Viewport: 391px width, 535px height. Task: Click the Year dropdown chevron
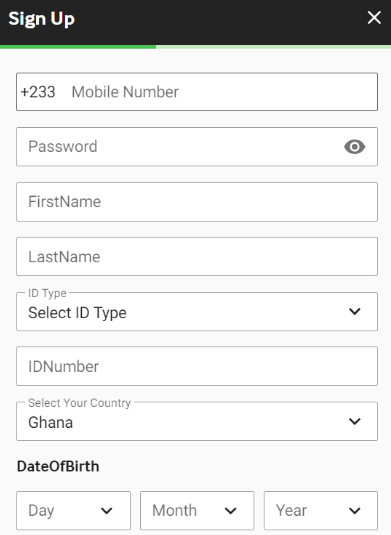point(354,511)
